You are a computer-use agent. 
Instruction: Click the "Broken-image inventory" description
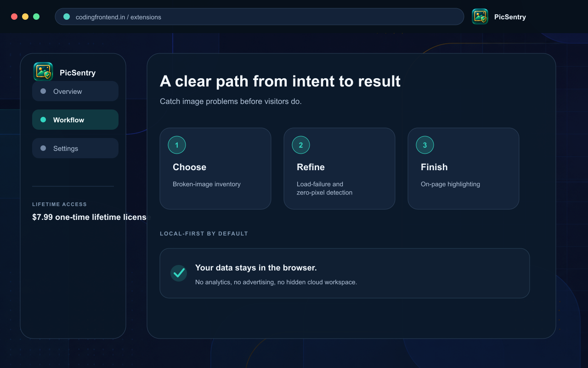click(x=207, y=184)
